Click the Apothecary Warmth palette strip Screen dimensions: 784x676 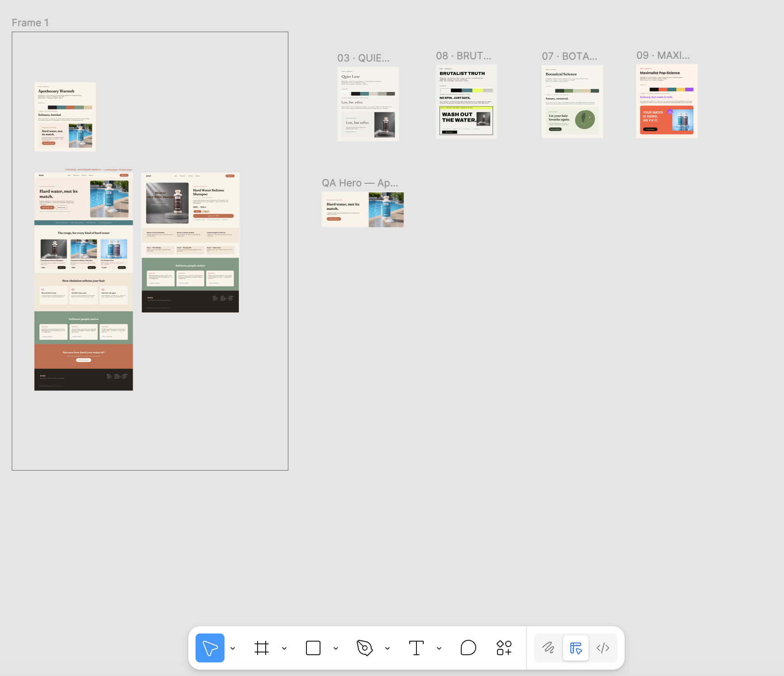click(x=65, y=108)
